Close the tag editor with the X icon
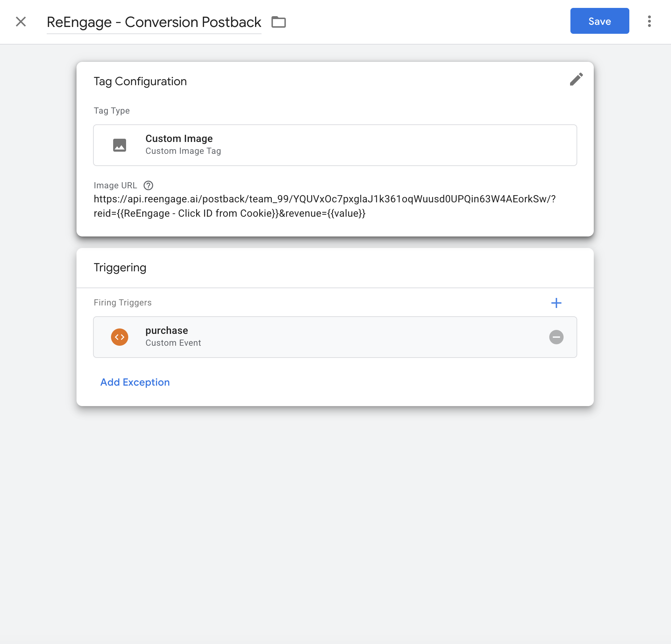Screen dimensions: 671x644 [21, 22]
